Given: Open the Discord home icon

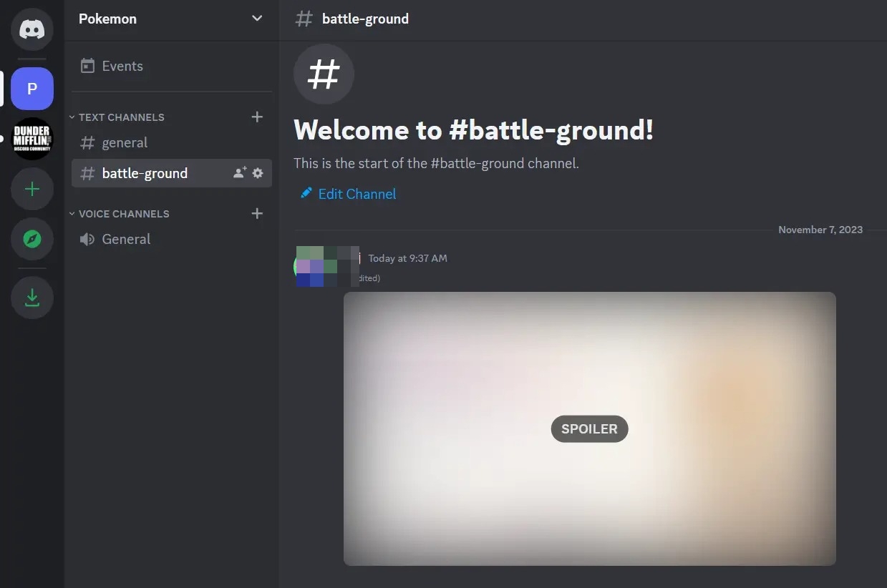Looking at the screenshot, I should 31,29.
